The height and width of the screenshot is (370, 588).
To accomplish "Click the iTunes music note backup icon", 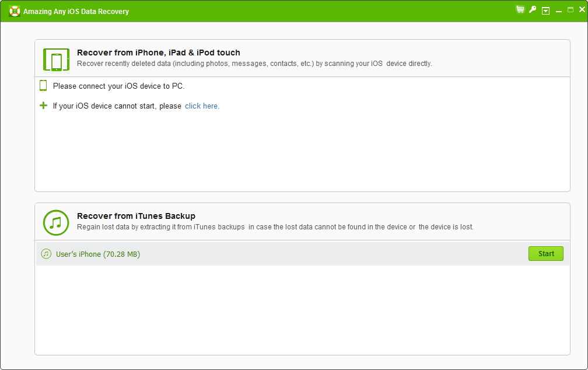I will click(x=56, y=223).
